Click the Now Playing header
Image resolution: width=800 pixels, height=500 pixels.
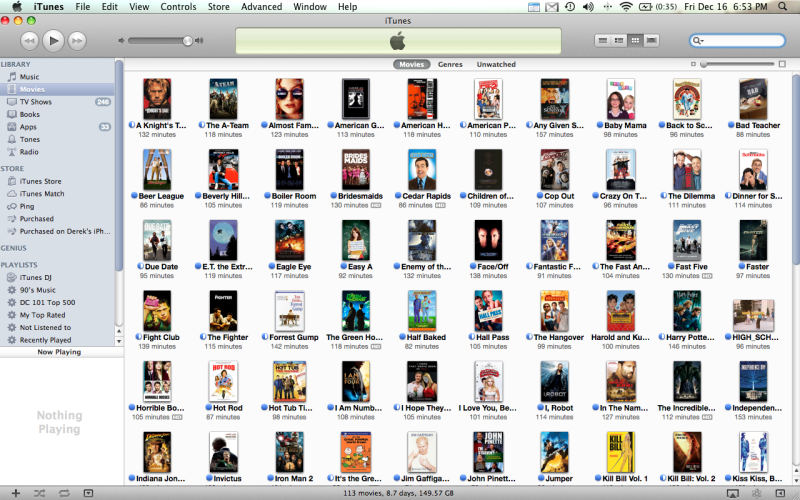[59, 352]
